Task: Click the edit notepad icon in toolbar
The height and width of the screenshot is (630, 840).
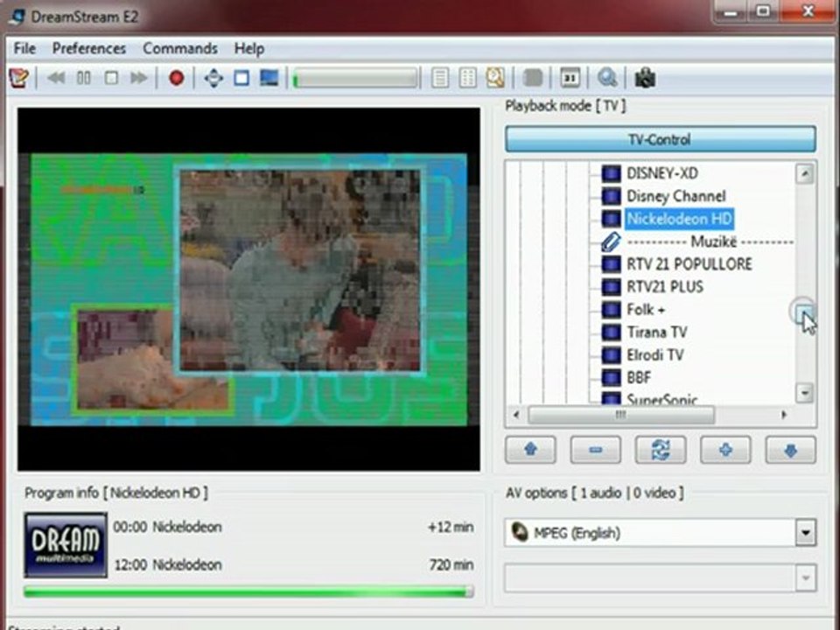Action: click(18, 78)
